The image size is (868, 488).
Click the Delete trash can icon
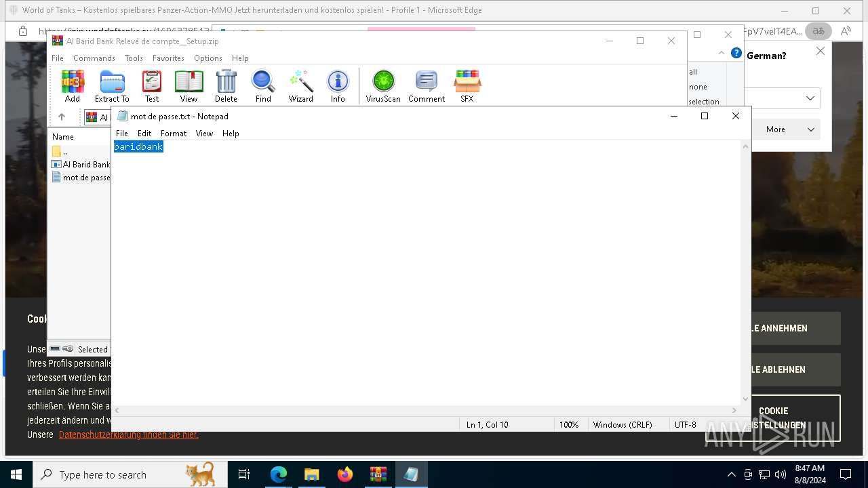[x=226, y=86]
